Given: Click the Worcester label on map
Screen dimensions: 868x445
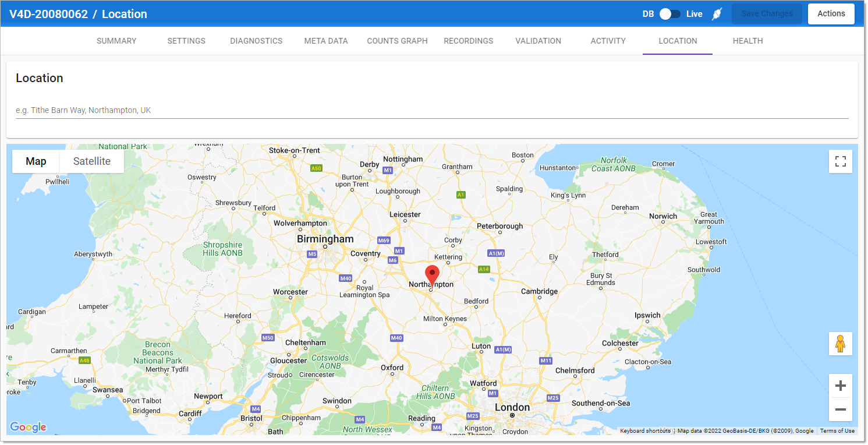Looking at the screenshot, I should pyautogui.click(x=290, y=292).
